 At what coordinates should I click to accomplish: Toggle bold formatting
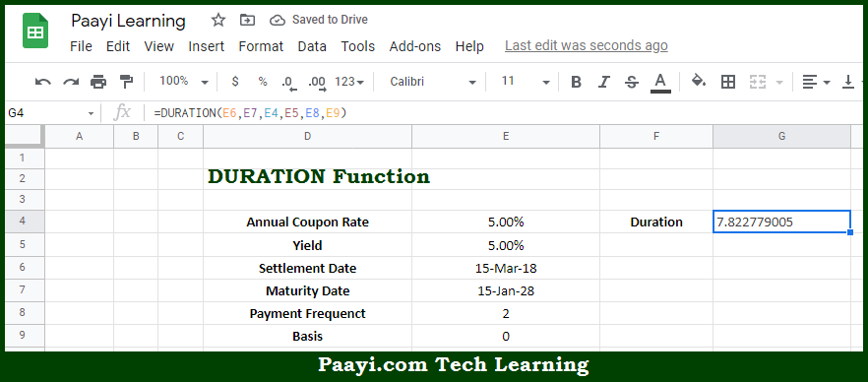tap(576, 83)
